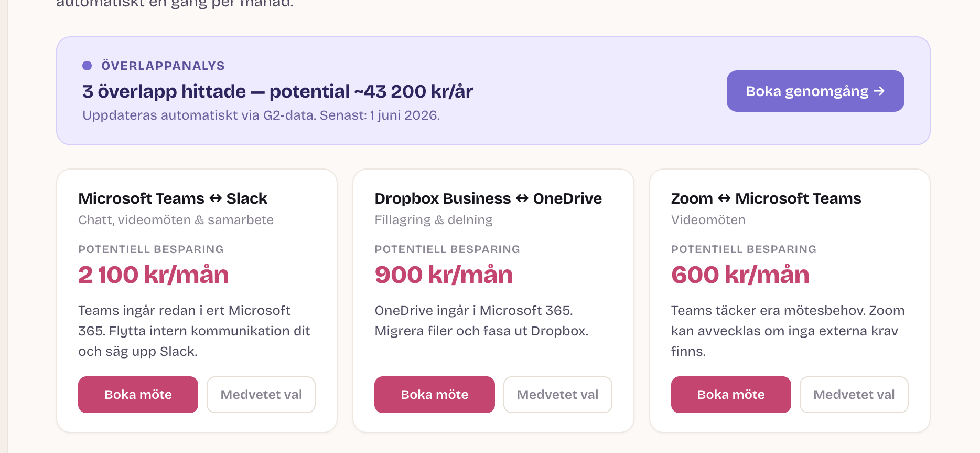The width and height of the screenshot is (980, 453).
Task: Click POTENTIELL BESPARING label in Teams ↔ Slack card
Action: click(151, 249)
